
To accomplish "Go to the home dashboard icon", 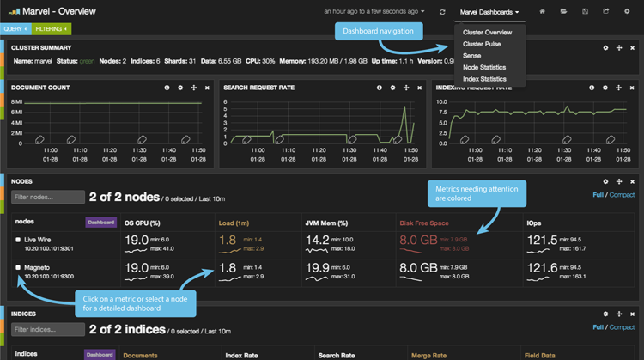I will click(542, 12).
